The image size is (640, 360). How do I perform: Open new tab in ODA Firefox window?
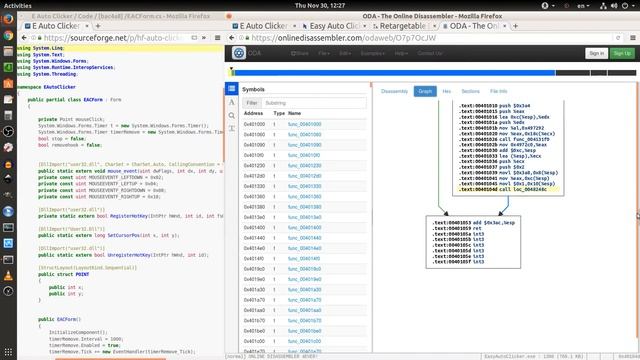pyautogui.click(x=516, y=26)
